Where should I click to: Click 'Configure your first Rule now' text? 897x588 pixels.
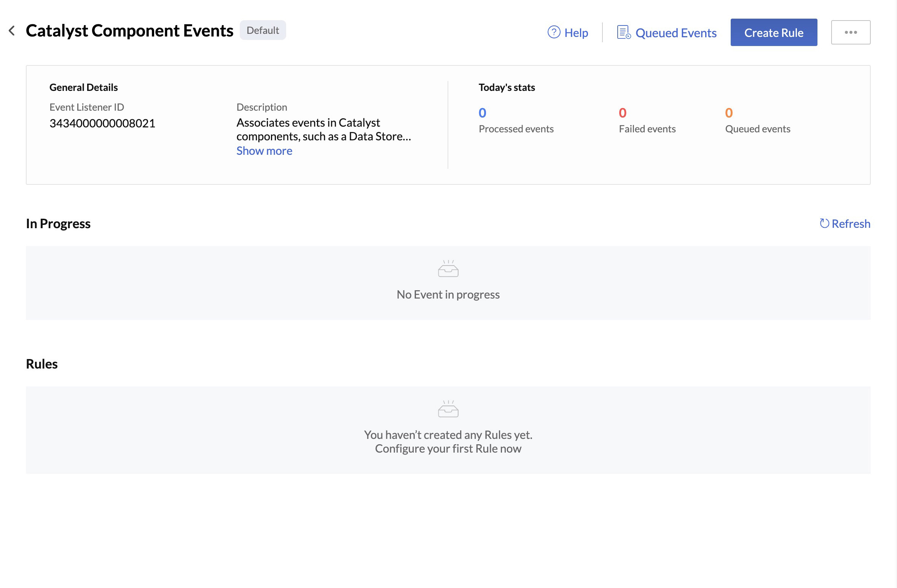[x=448, y=449]
